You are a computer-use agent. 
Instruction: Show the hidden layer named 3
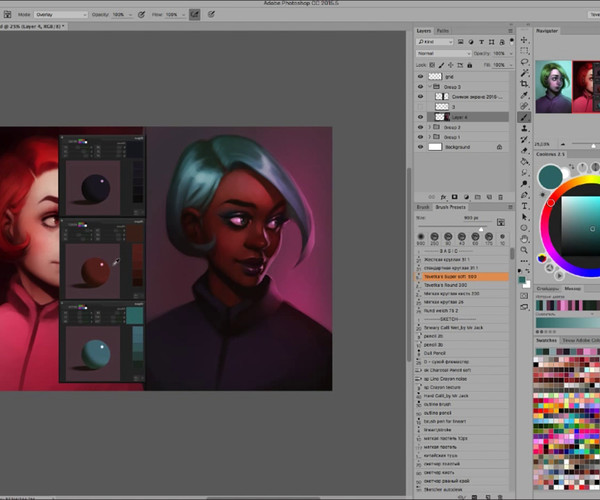click(419, 106)
